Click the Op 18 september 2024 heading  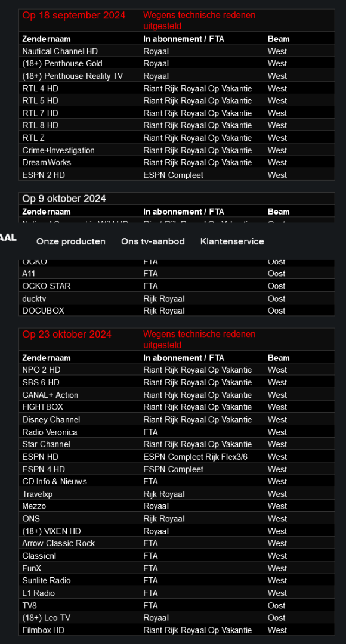[x=74, y=16]
